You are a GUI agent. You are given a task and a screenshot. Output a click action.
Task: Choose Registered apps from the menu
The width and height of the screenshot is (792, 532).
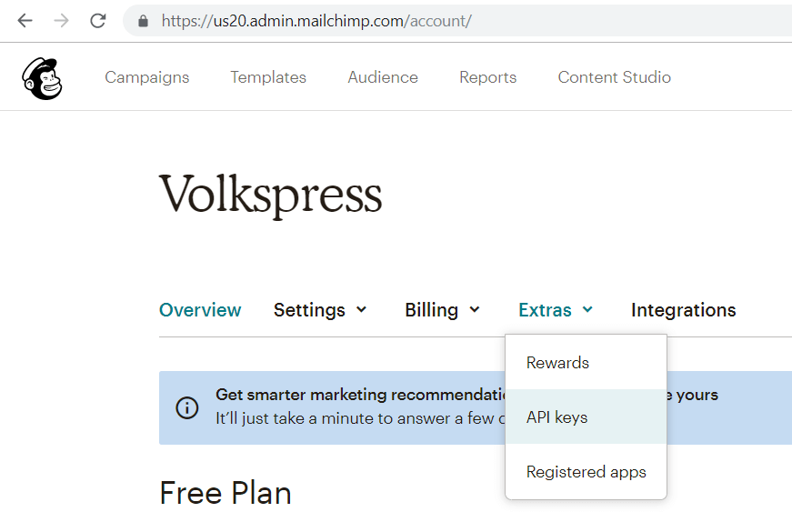[586, 471]
